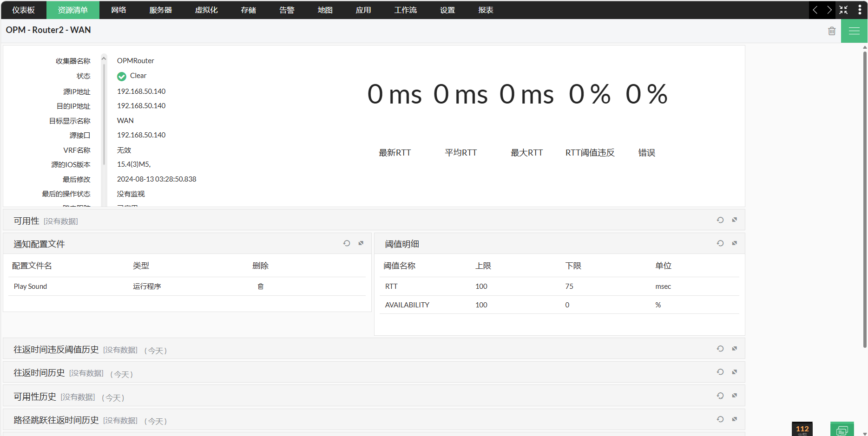The height and width of the screenshot is (436, 868).
Task: Click the 最新RTT metric label
Action: pyautogui.click(x=395, y=153)
